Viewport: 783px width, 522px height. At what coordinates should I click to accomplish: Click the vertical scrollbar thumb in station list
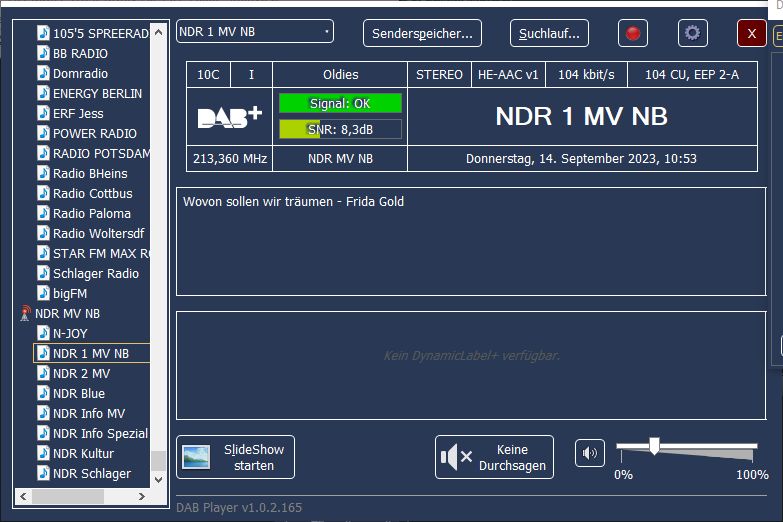158,461
